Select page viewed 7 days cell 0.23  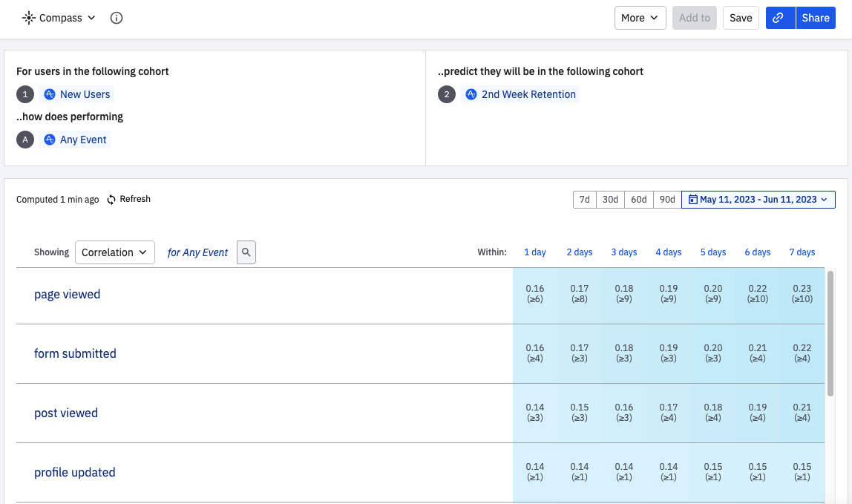tap(802, 294)
